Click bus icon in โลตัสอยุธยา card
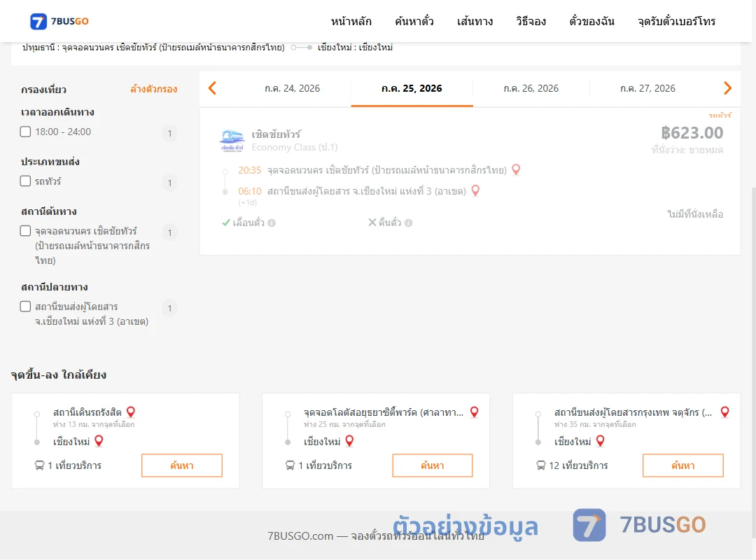Image resolution: width=756 pixels, height=560 pixels. coord(290,465)
